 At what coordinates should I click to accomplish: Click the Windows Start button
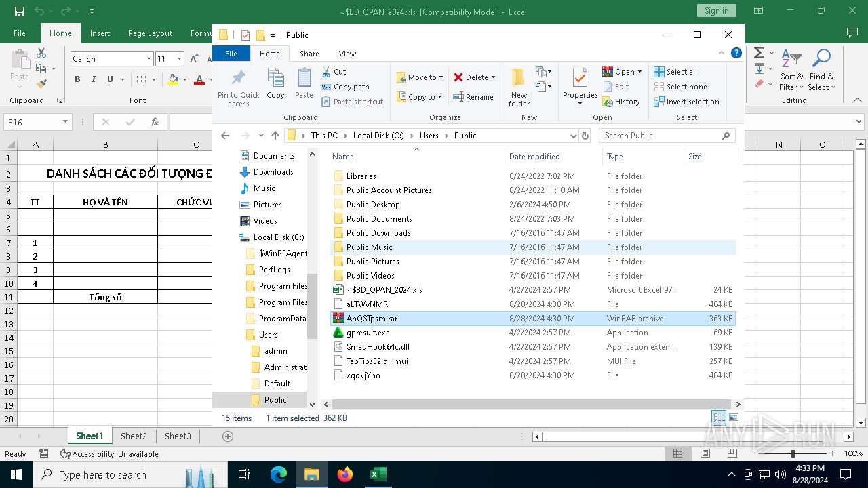(16, 474)
